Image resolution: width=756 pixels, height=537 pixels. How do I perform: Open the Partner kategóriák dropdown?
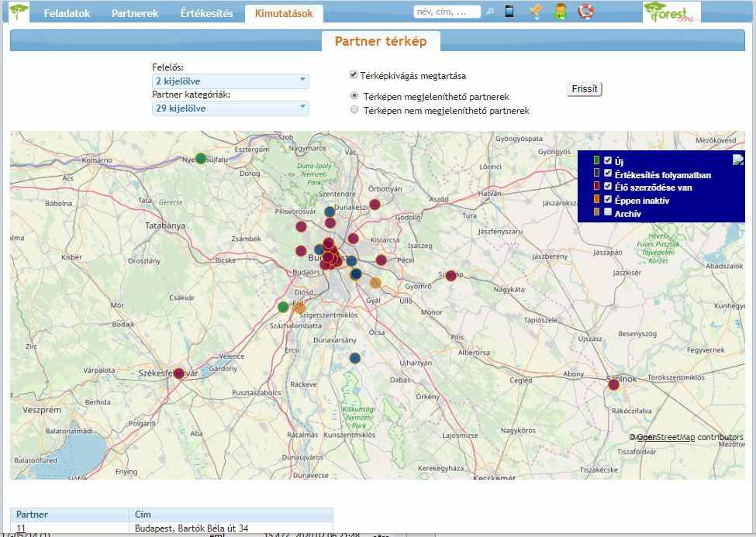pos(230,108)
